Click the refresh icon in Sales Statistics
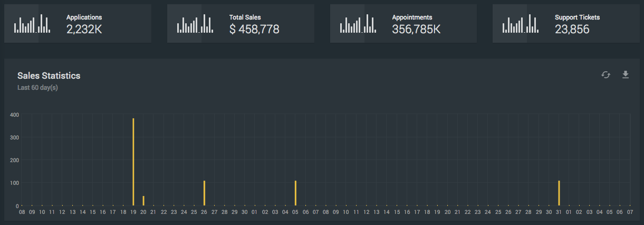 tap(605, 75)
